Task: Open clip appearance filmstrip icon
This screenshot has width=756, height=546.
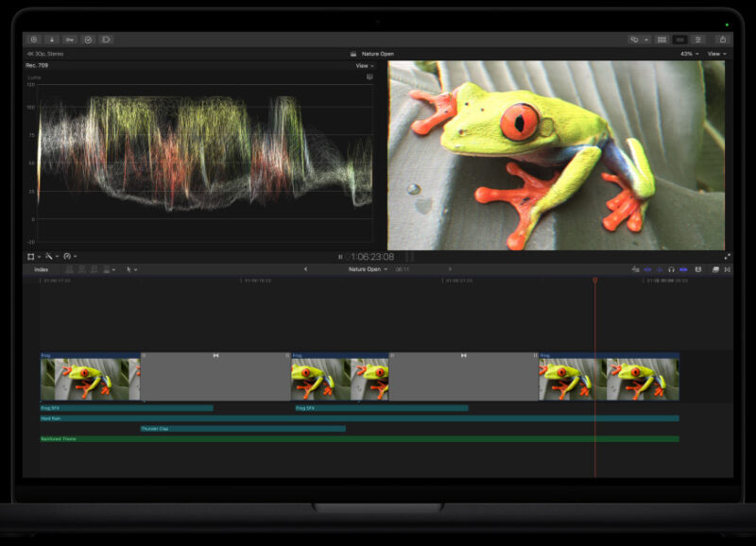Action: 697,269
